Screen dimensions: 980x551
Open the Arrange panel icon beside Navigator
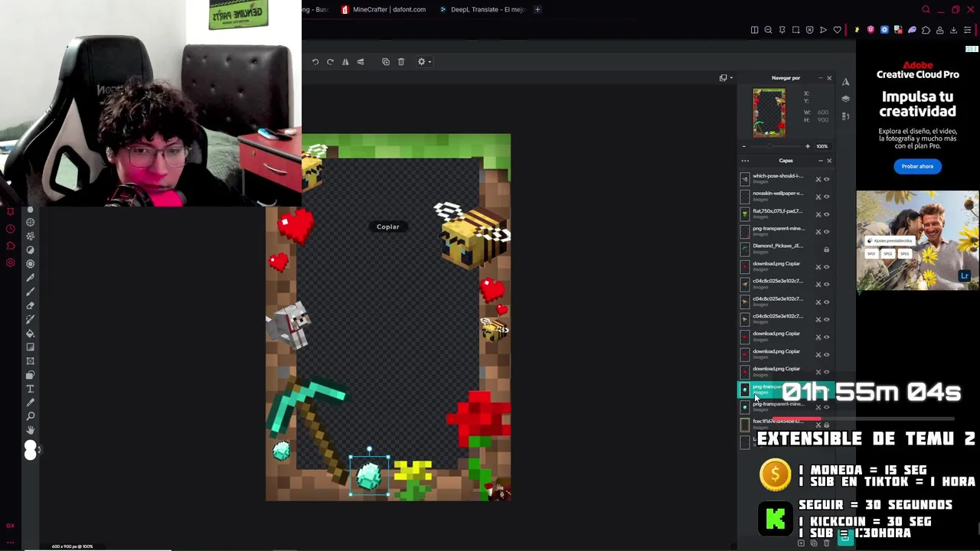point(845,82)
